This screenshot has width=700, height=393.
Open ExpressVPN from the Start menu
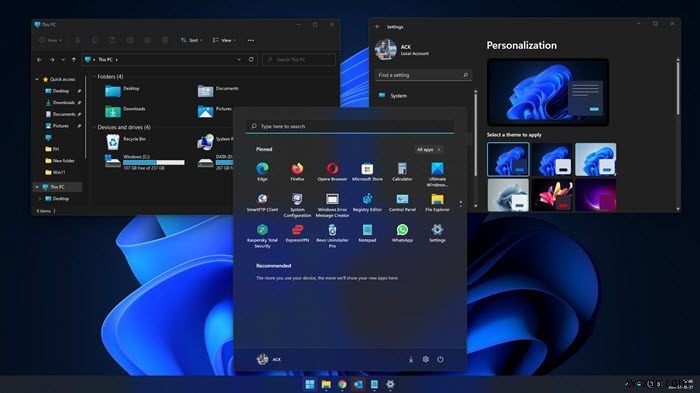(297, 233)
